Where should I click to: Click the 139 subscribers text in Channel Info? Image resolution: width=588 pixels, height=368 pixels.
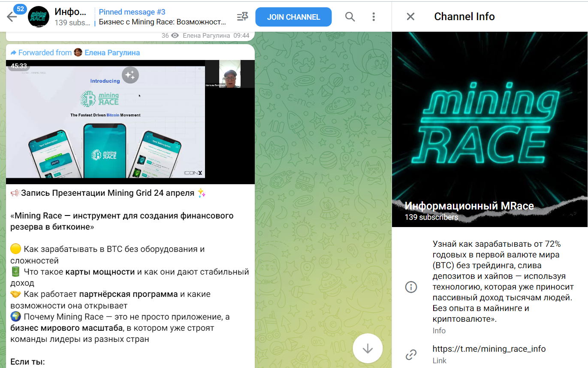pyautogui.click(x=431, y=217)
